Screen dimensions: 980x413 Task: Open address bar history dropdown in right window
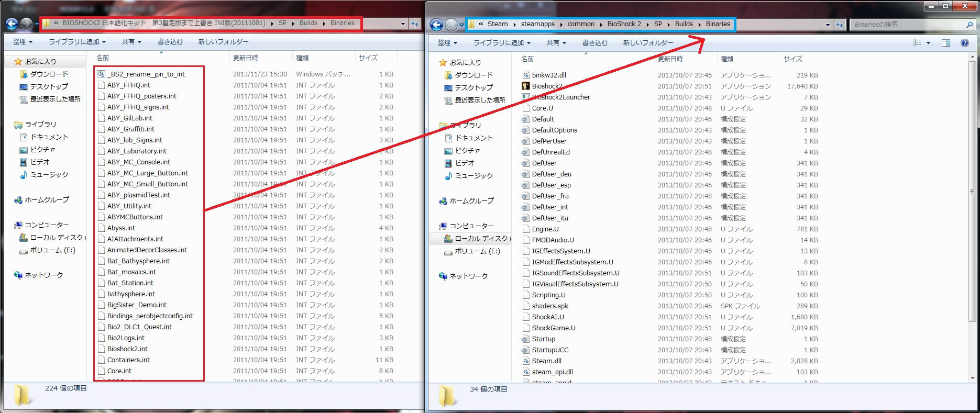pos(828,25)
